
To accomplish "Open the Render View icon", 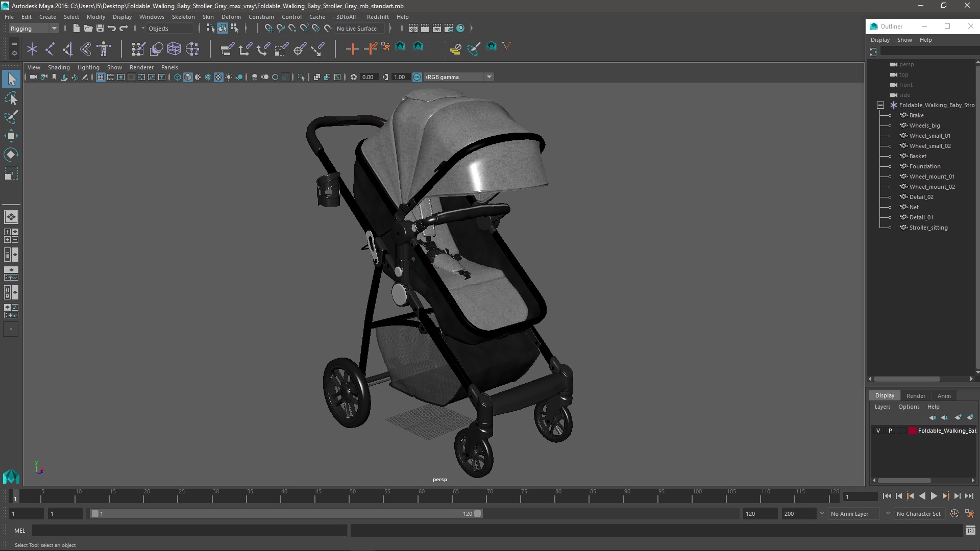I will 413,28.
